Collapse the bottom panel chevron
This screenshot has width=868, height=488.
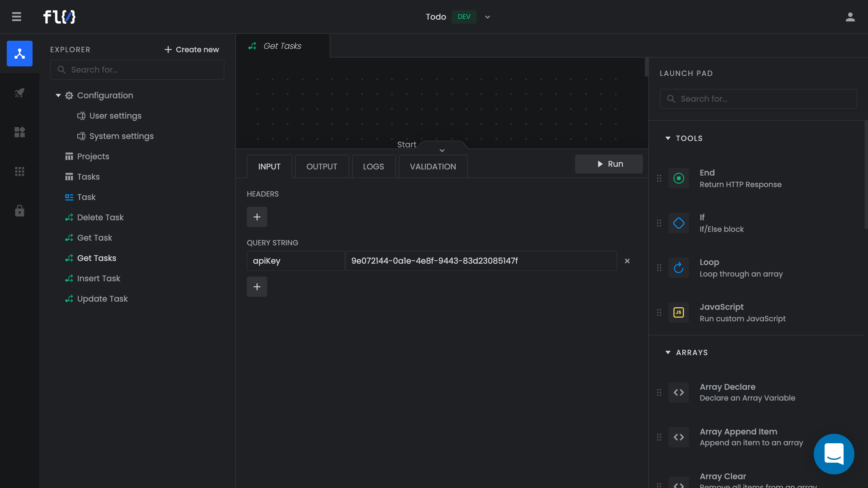click(x=442, y=150)
